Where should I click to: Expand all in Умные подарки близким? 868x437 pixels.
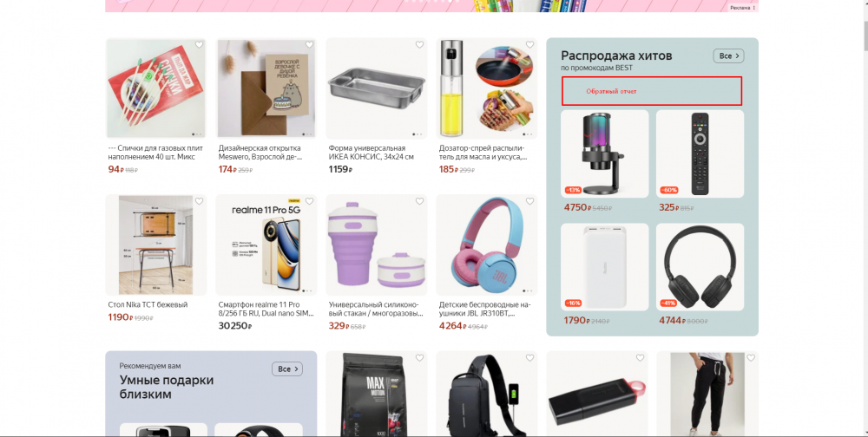pos(286,369)
